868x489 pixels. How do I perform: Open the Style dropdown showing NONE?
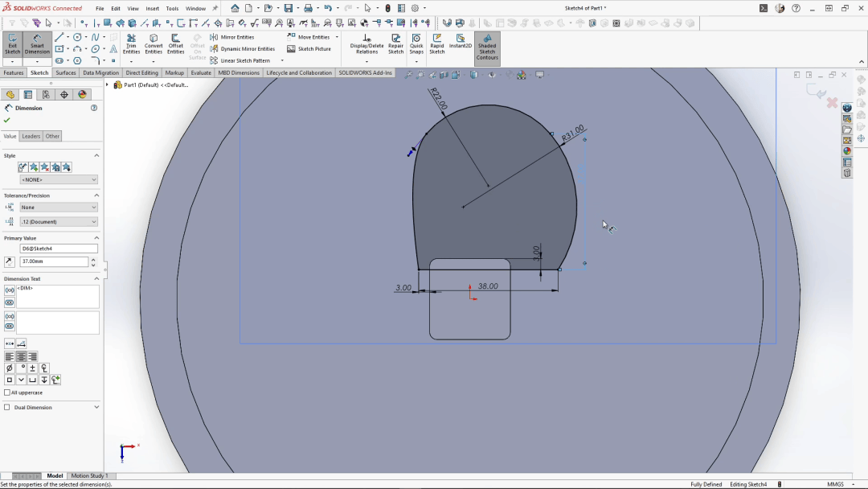(59, 180)
